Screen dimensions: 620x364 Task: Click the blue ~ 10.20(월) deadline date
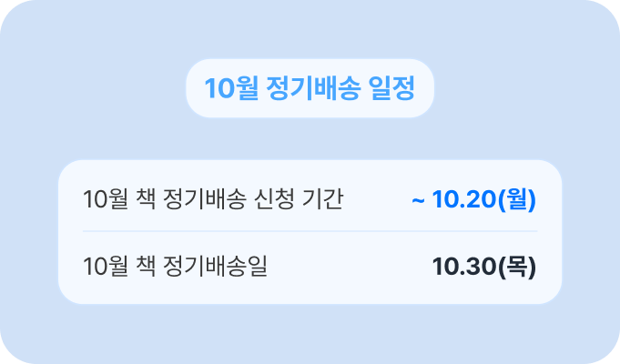pyautogui.click(x=473, y=199)
